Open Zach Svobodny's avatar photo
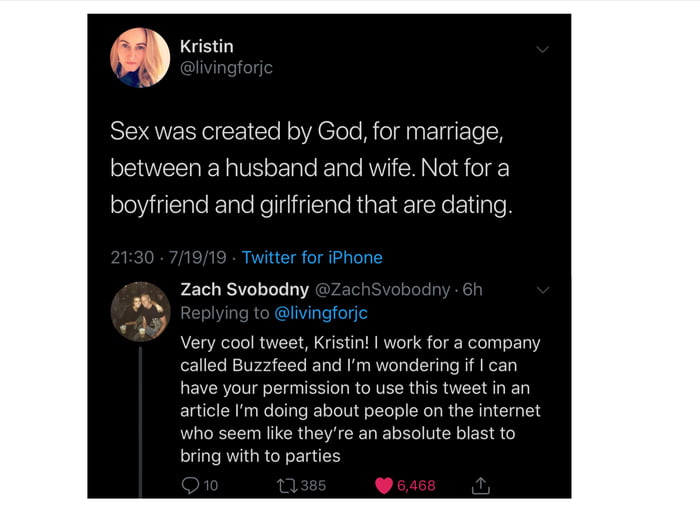This screenshot has width=700, height=509. pyautogui.click(x=140, y=311)
